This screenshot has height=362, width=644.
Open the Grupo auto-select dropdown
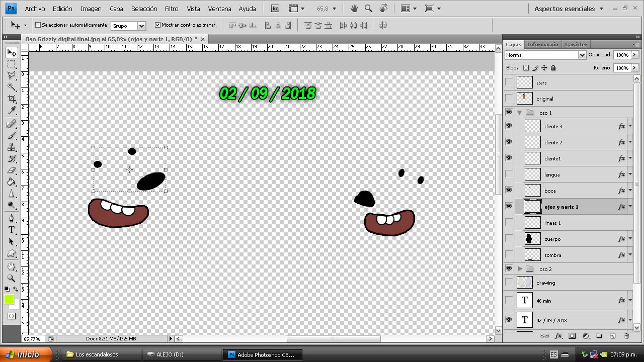(x=141, y=26)
